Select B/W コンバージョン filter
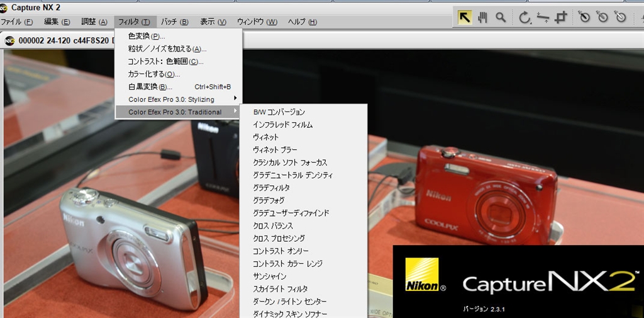The image size is (644, 318). (304, 112)
